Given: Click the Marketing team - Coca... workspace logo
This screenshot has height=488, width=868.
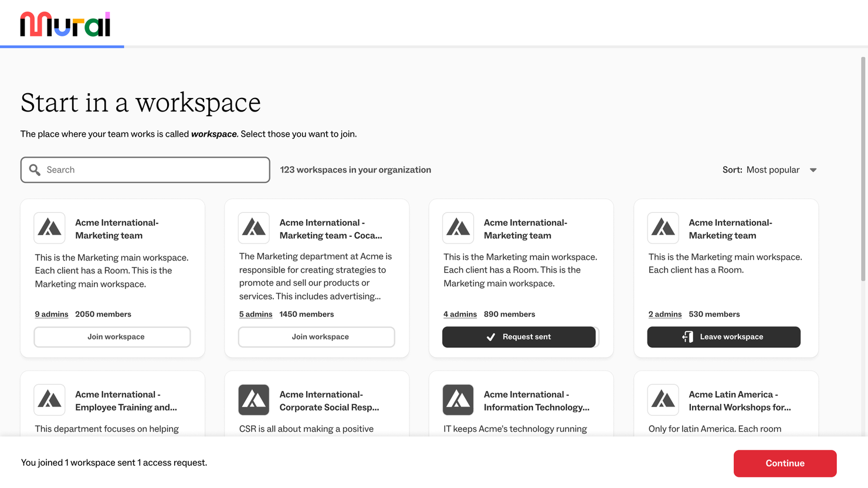Looking at the screenshot, I should 254,228.
